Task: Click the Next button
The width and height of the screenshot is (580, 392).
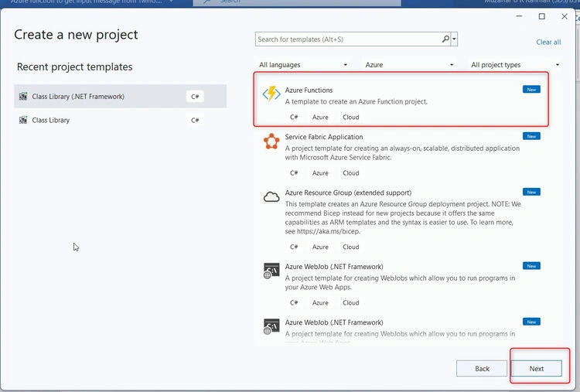Action: pyautogui.click(x=537, y=368)
